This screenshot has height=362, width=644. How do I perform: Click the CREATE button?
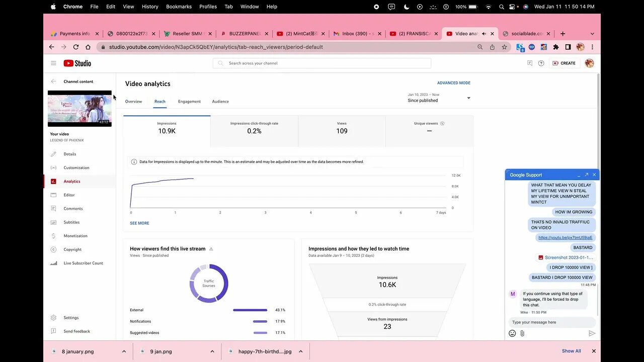[564, 63]
